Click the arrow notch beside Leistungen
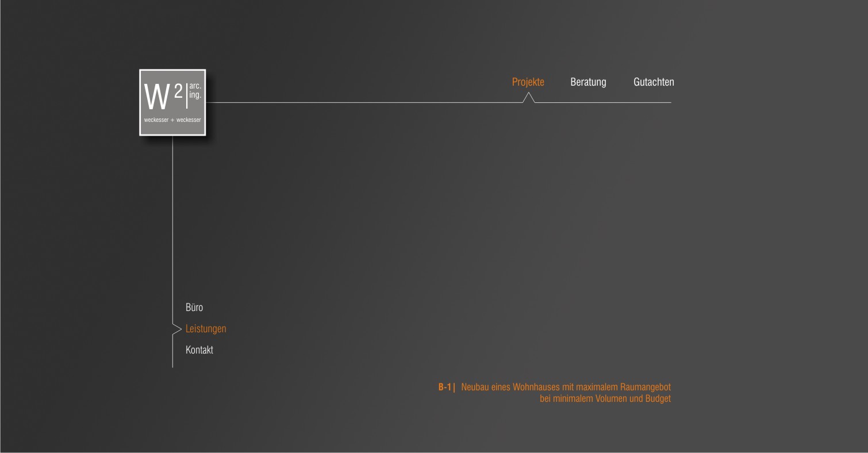This screenshot has height=453, width=868. [176, 329]
